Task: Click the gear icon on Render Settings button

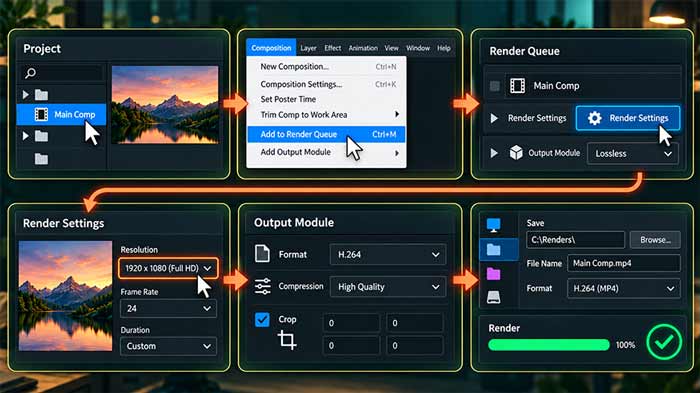Action: 594,118
